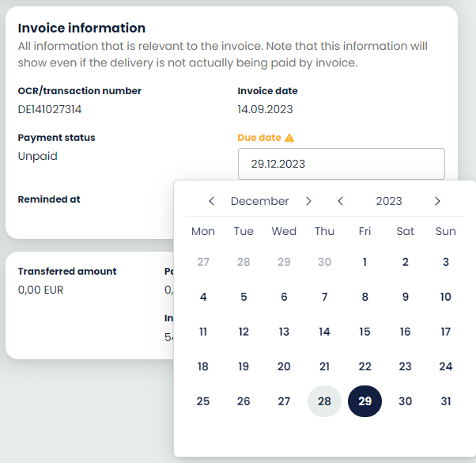Choose Tuesday December 19
Viewport: 476px width, 463px height.
click(244, 366)
